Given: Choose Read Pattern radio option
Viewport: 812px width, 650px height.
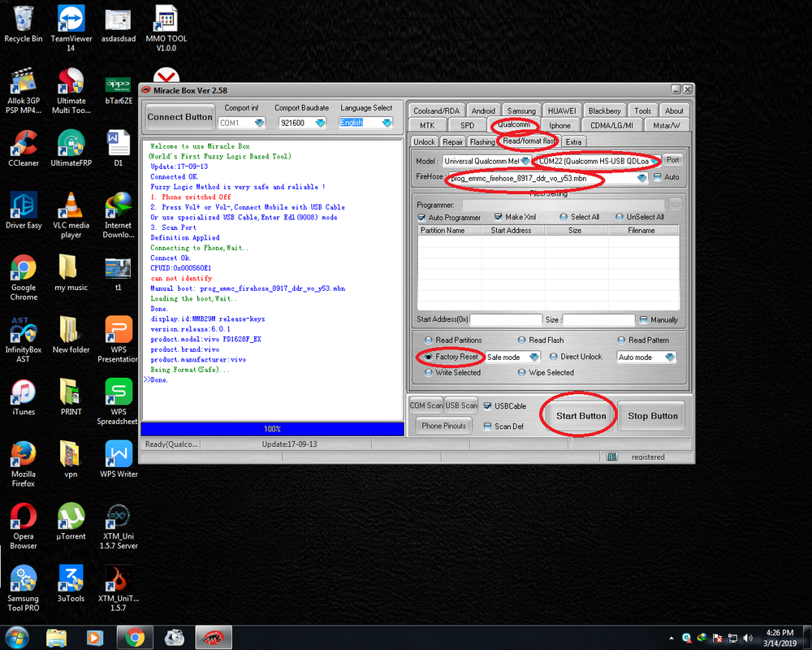Looking at the screenshot, I should tap(621, 340).
